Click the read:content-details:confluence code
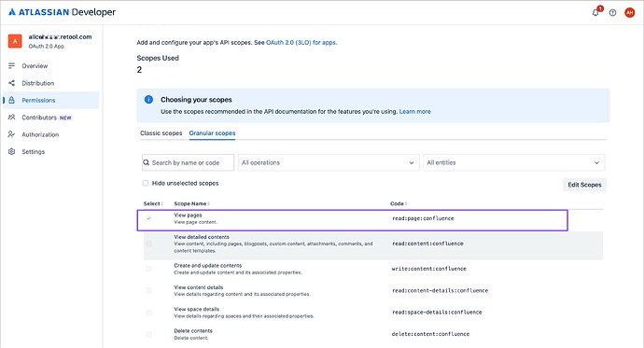 (x=440, y=290)
